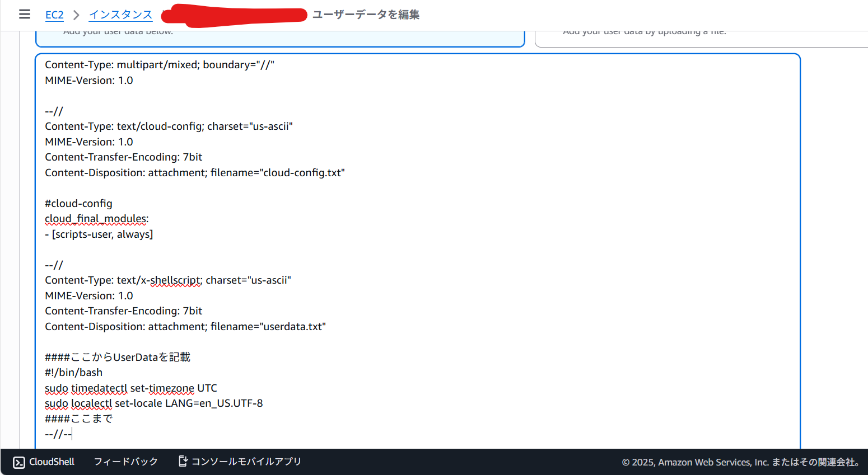The image size is (868, 475).
Task: Click the 'sudo timedatectl set-timezone UTC' line
Action: [131, 388]
